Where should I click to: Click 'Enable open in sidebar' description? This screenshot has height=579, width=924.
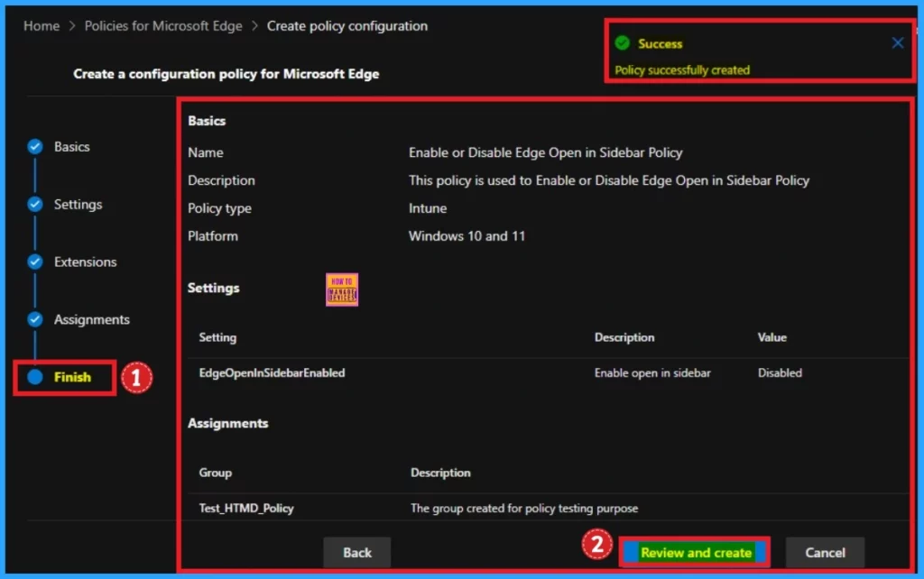coord(652,372)
